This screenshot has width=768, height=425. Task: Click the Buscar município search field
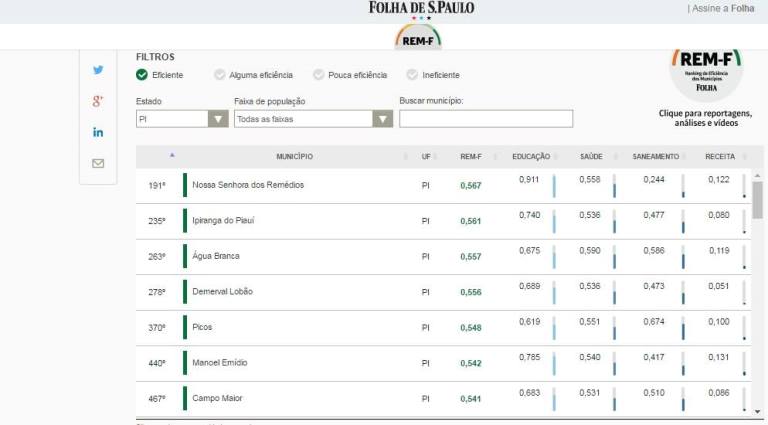[x=485, y=119]
